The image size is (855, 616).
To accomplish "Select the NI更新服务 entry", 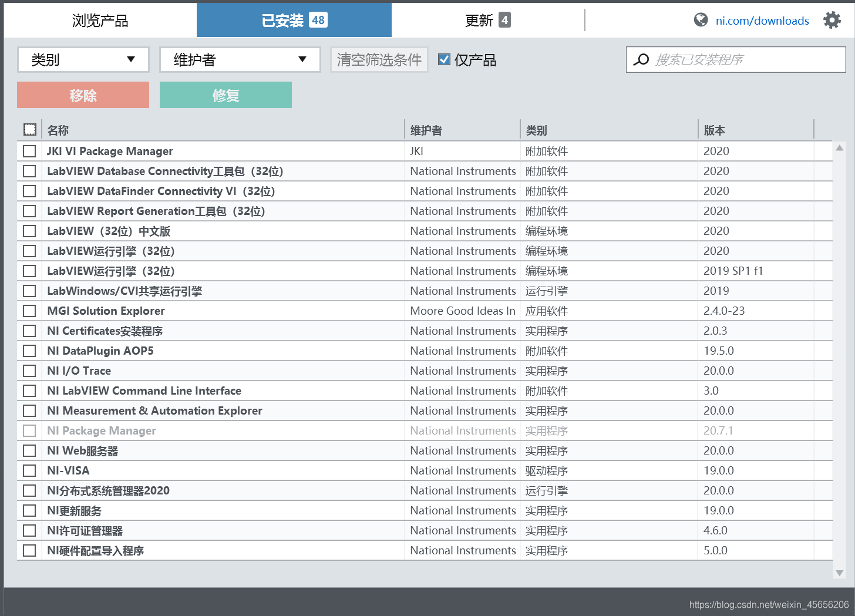I will pyautogui.click(x=75, y=510).
